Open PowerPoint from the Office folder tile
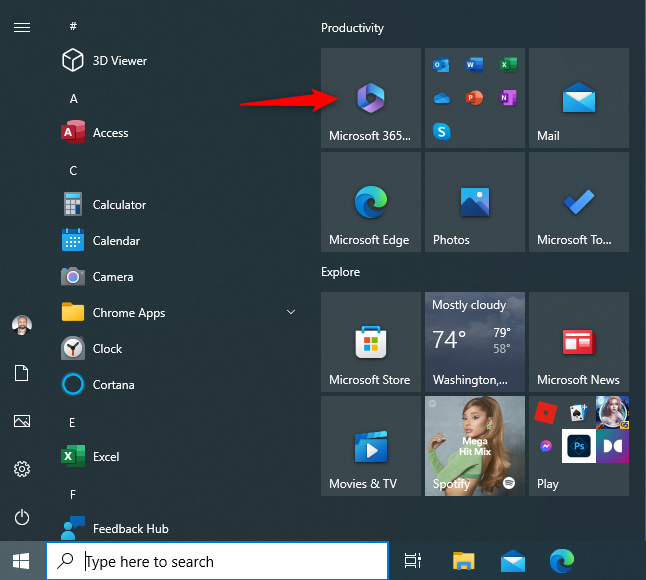This screenshot has height=580, width=646. pyautogui.click(x=475, y=98)
